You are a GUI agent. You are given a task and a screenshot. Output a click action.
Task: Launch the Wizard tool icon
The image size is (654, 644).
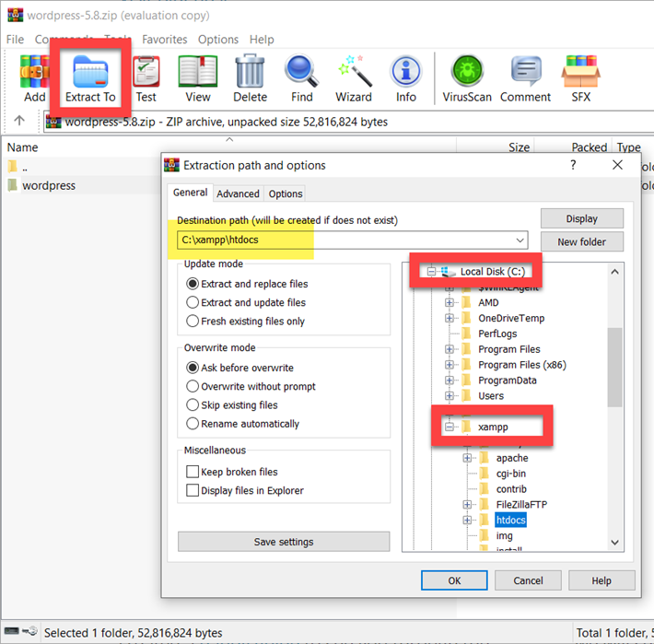pyautogui.click(x=353, y=75)
